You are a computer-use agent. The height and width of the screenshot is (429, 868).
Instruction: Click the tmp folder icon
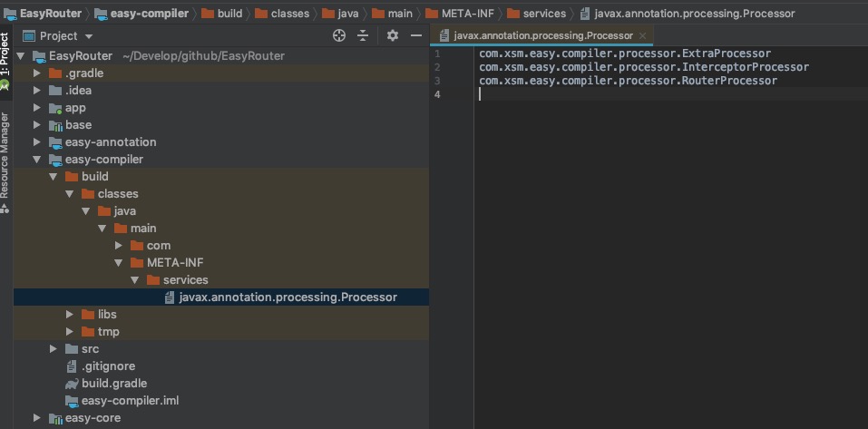pyautogui.click(x=87, y=332)
